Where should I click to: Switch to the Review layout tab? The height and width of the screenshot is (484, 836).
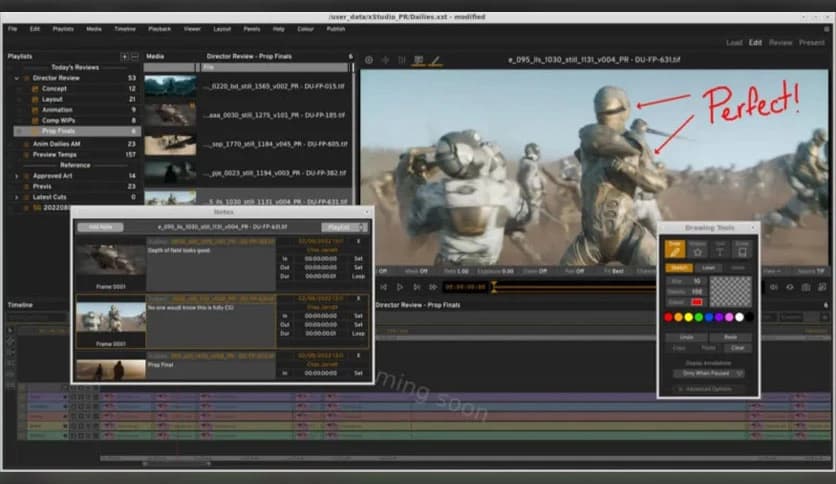[x=780, y=43]
